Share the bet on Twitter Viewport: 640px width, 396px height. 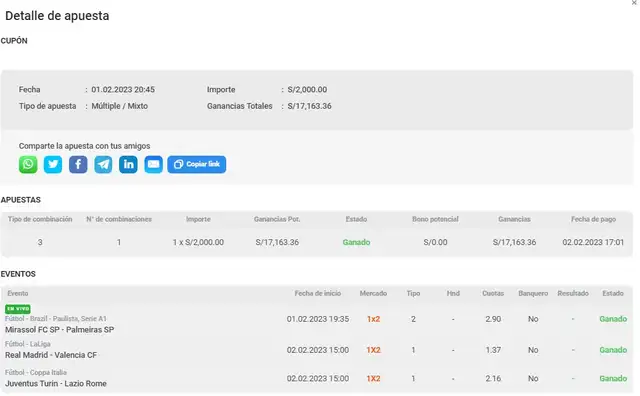point(53,165)
